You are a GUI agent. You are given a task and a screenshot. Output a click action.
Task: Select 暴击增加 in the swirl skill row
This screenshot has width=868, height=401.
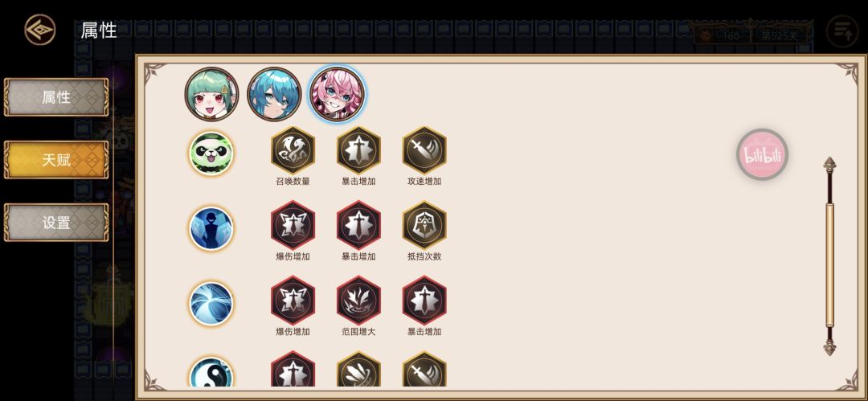(x=424, y=301)
